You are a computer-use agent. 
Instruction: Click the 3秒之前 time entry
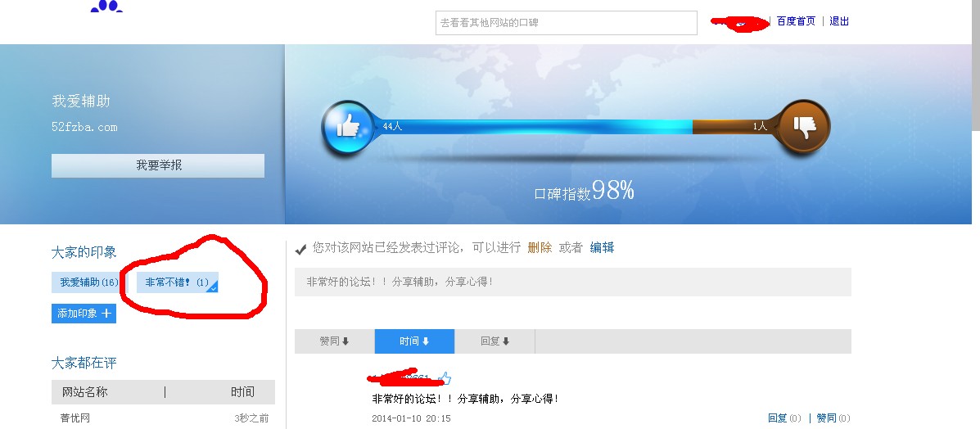click(251, 418)
